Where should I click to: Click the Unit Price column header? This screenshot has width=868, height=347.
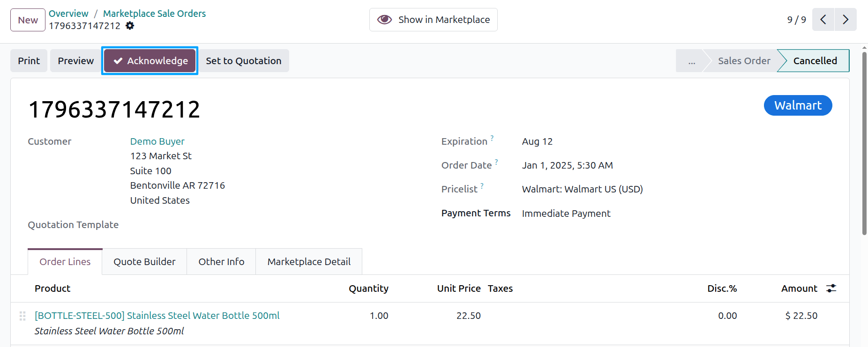click(x=459, y=288)
